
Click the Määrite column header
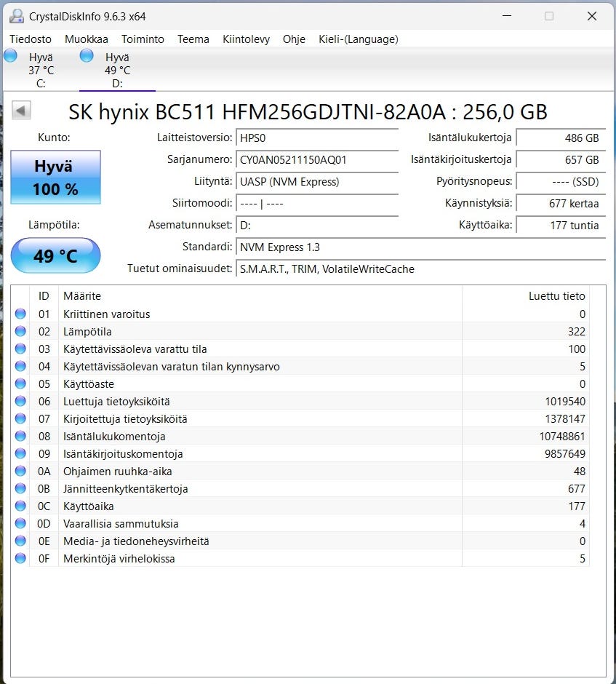(260, 295)
